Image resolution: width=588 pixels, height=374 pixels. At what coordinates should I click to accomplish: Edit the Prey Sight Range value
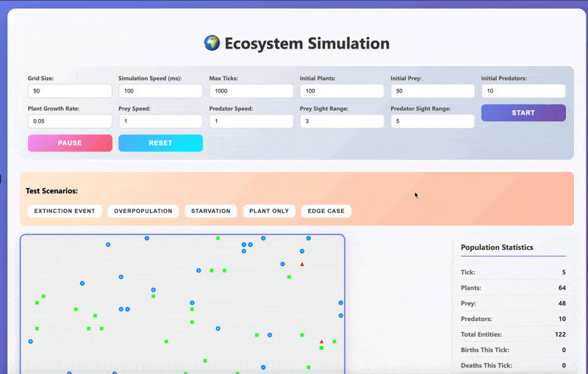coord(342,121)
